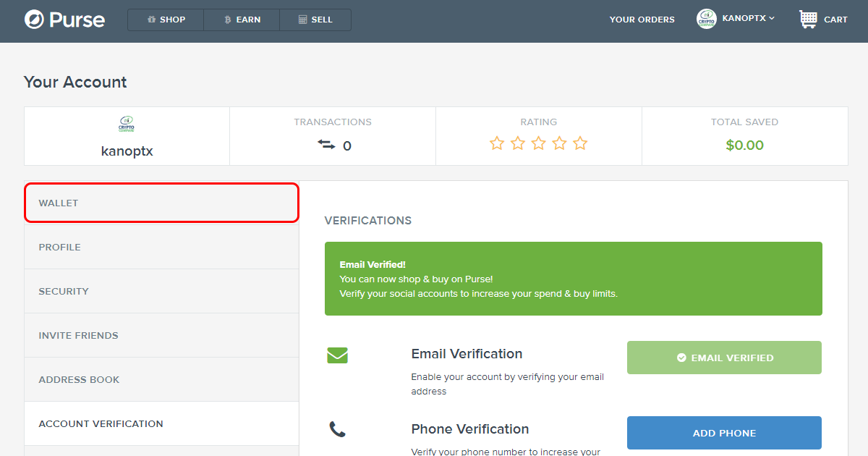Click the phone handset icon

[337, 430]
